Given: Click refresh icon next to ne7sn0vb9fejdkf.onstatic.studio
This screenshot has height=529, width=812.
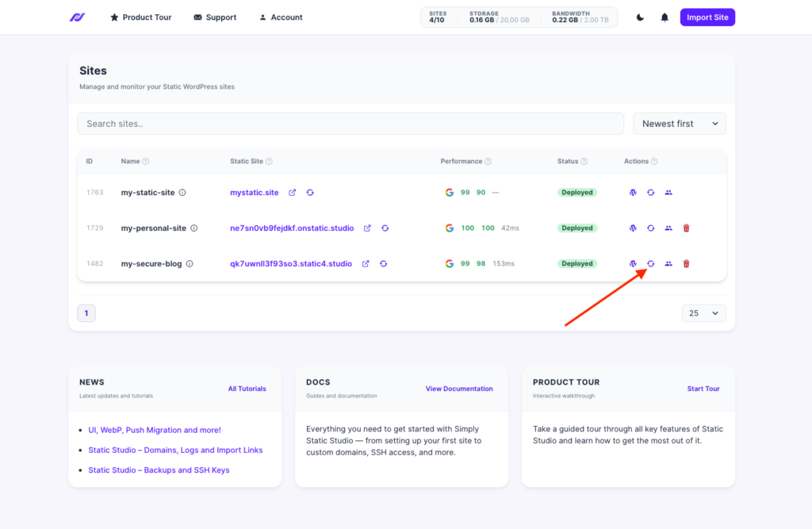Looking at the screenshot, I should point(385,228).
